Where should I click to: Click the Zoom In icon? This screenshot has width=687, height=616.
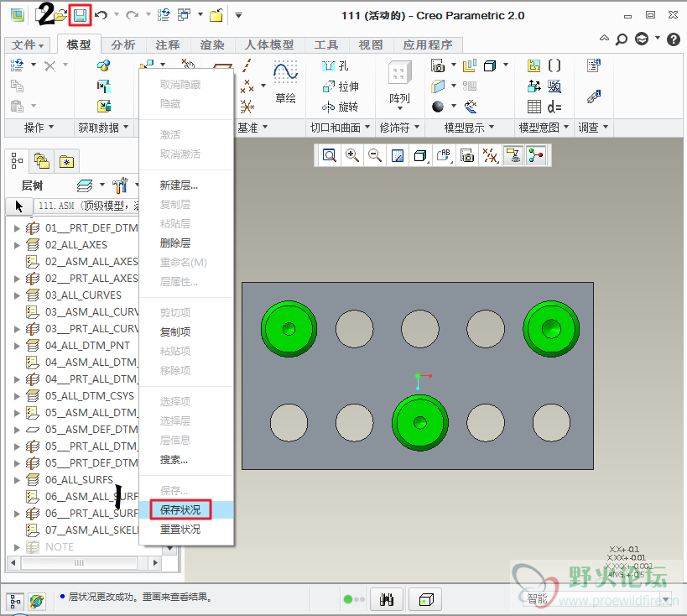[352, 155]
